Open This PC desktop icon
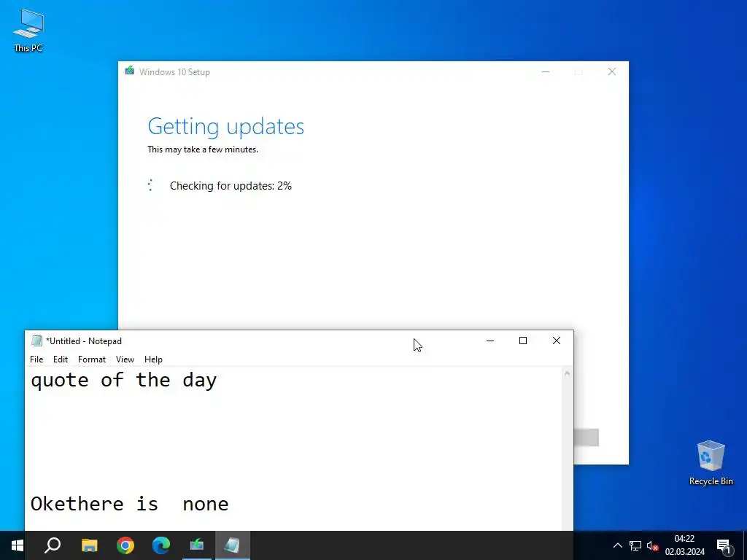This screenshot has height=560, width=747. tap(28, 31)
